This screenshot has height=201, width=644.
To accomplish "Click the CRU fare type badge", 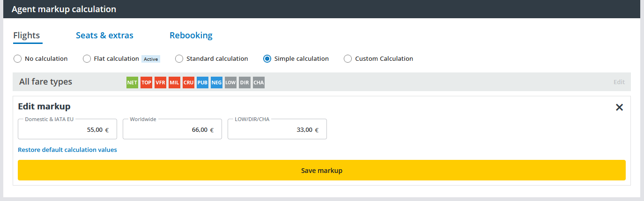I will 188,83.
